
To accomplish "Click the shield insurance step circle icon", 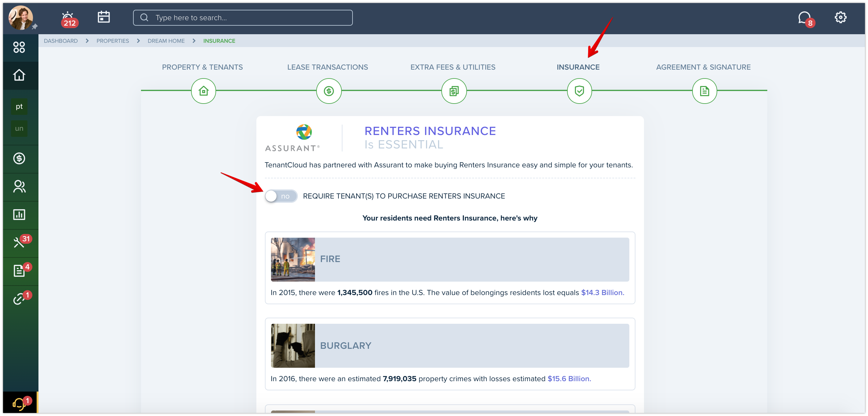I will (x=579, y=91).
